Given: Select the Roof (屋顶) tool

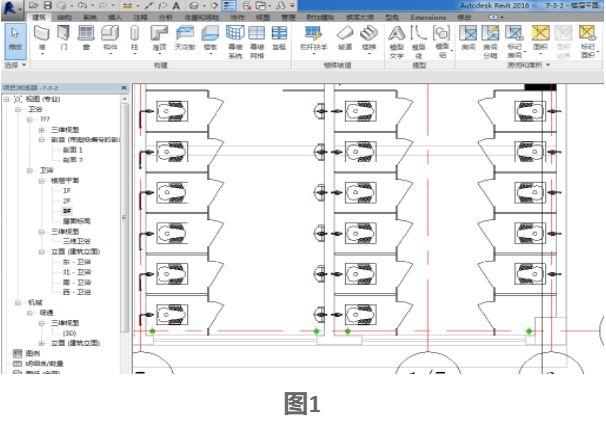Looking at the screenshot, I should [159, 39].
